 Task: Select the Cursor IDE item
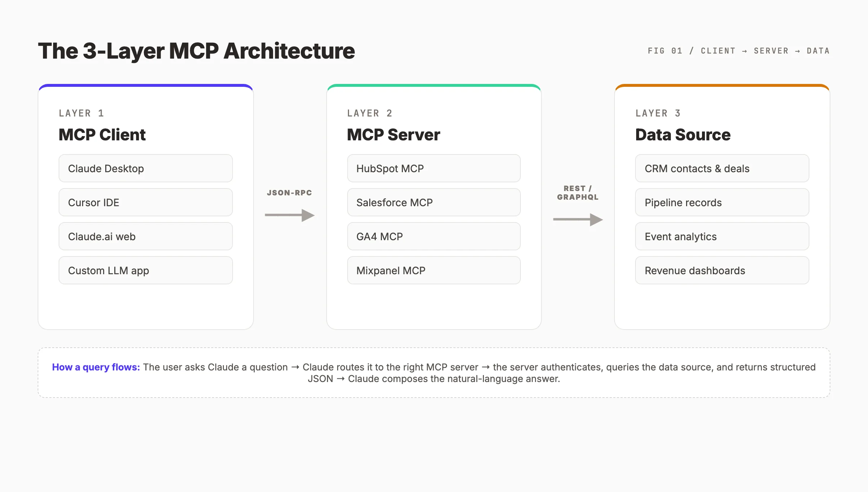(145, 202)
